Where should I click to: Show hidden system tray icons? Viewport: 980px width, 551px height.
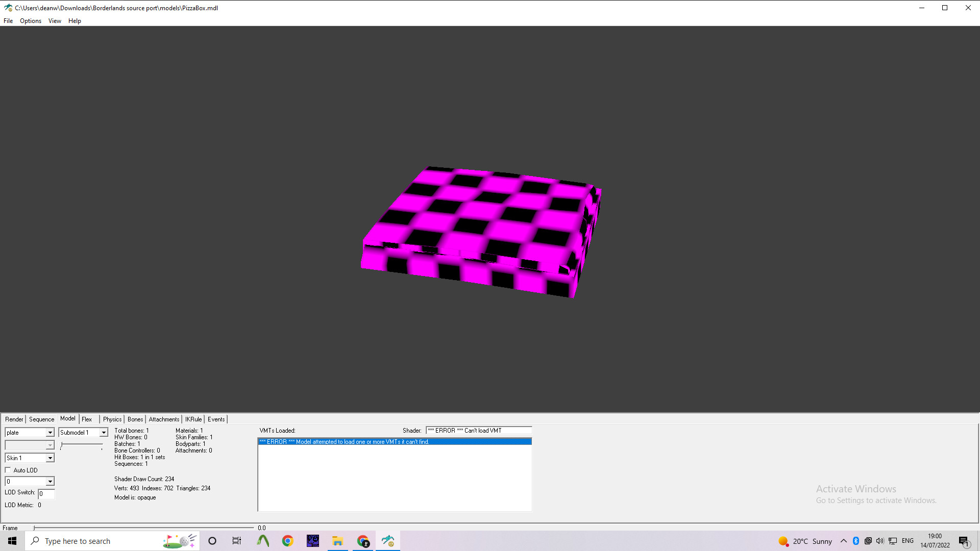[x=843, y=541]
